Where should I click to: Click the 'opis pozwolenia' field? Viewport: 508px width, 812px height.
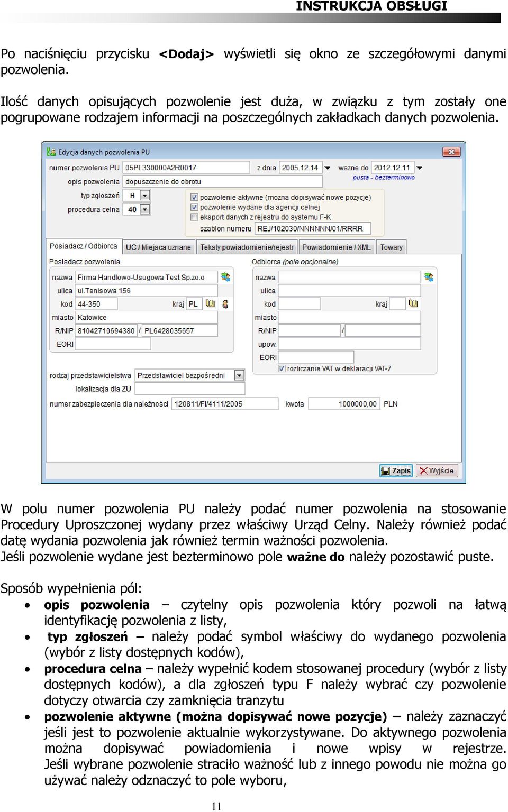(223, 181)
